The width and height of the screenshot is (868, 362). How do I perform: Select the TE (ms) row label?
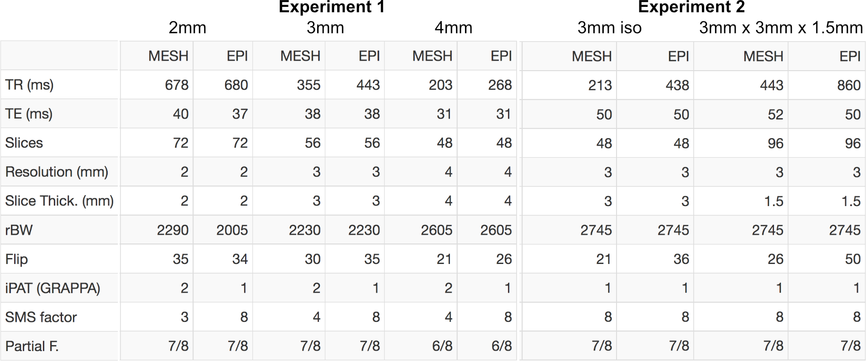(29, 114)
